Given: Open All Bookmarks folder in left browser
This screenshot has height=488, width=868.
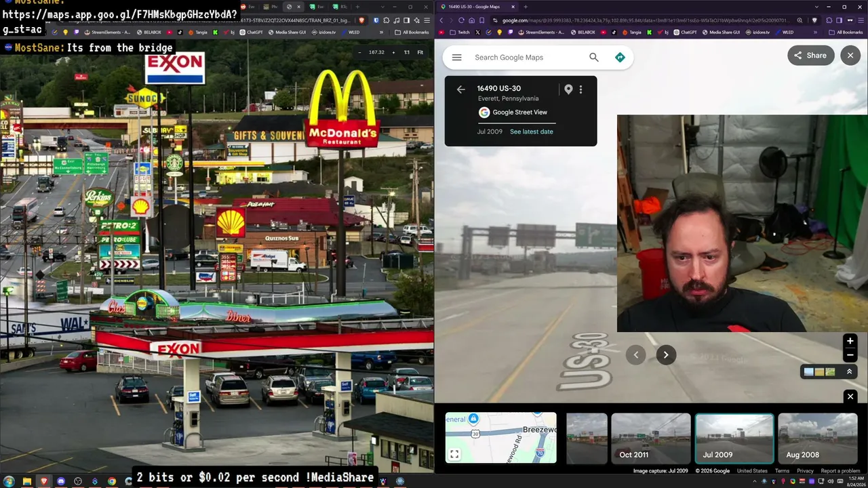Looking at the screenshot, I should pos(413,33).
